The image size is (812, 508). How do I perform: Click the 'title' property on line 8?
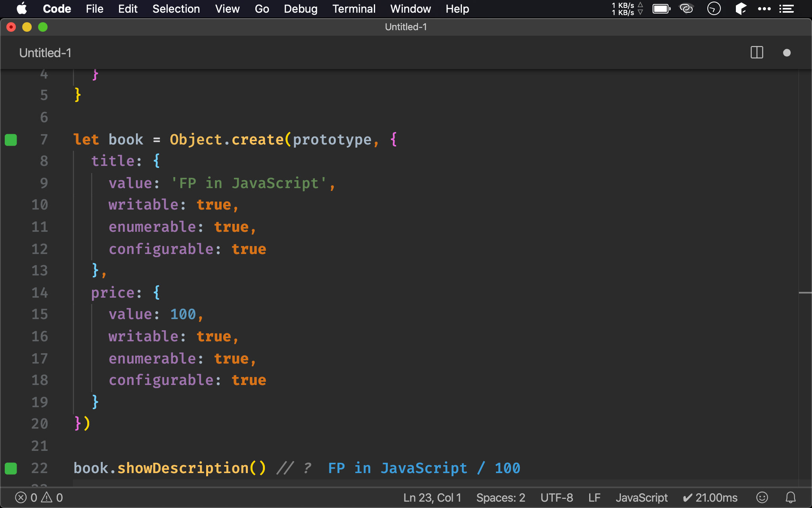tap(113, 161)
